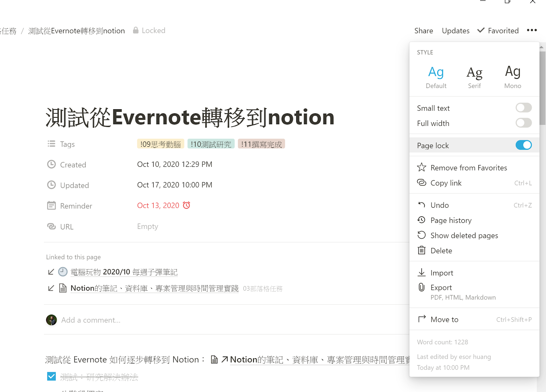Image resolution: width=546 pixels, height=392 pixels.
Task: Click the URL property link icon
Action: pos(51,227)
